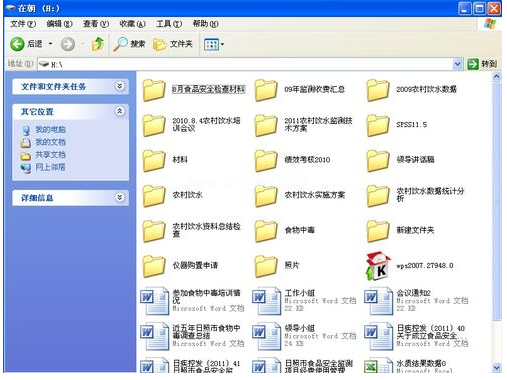The width and height of the screenshot is (507, 380).
Task: Select the 2010.8.4农村饮水培训会议 folder icon
Action: 154,125
